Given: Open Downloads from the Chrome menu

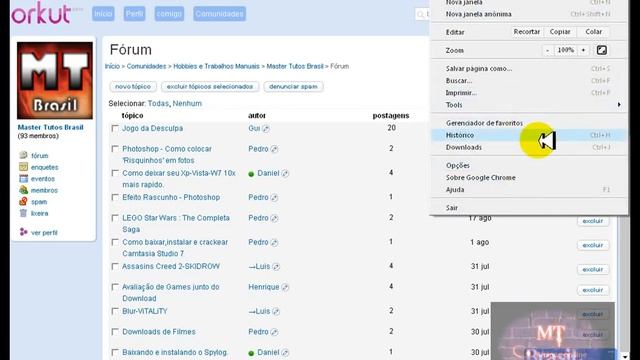Looking at the screenshot, I should [529, 147].
